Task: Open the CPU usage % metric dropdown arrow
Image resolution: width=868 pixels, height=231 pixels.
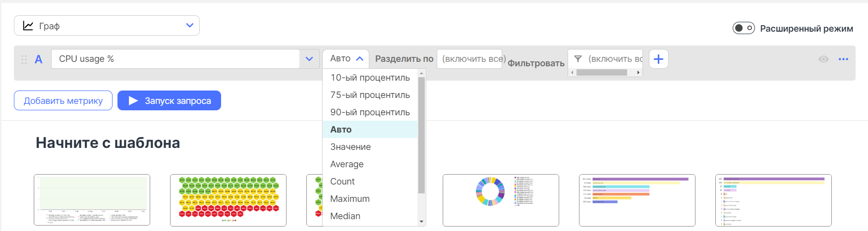Action: coord(309,59)
